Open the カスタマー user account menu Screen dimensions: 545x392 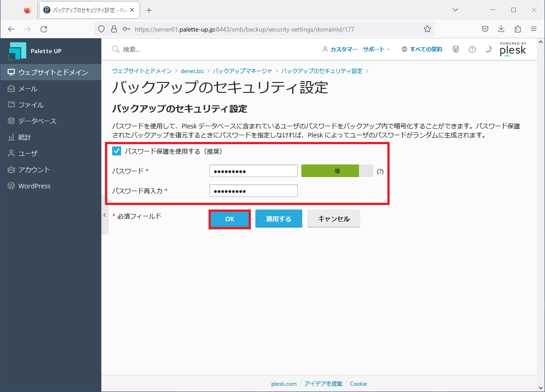click(340, 50)
